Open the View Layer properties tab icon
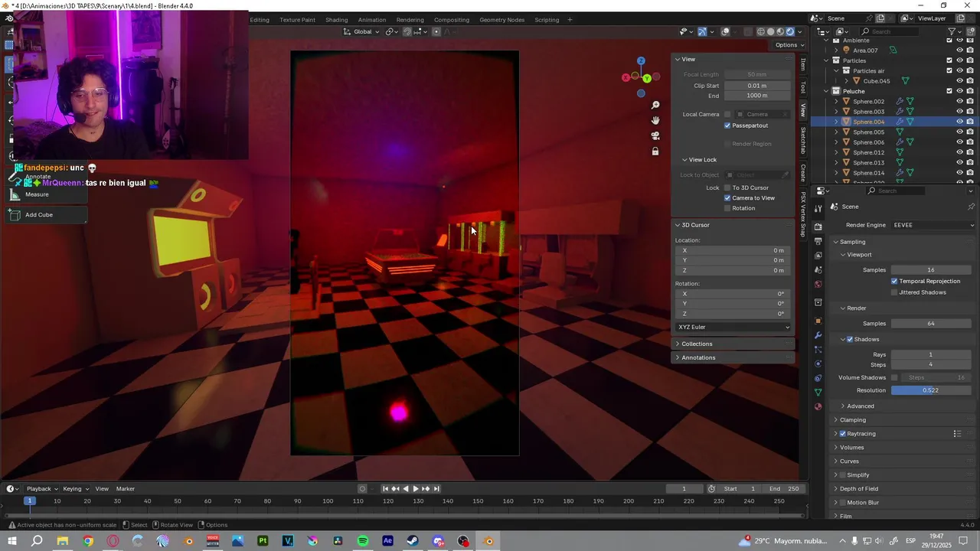Image resolution: width=980 pixels, height=551 pixels. coord(818,255)
